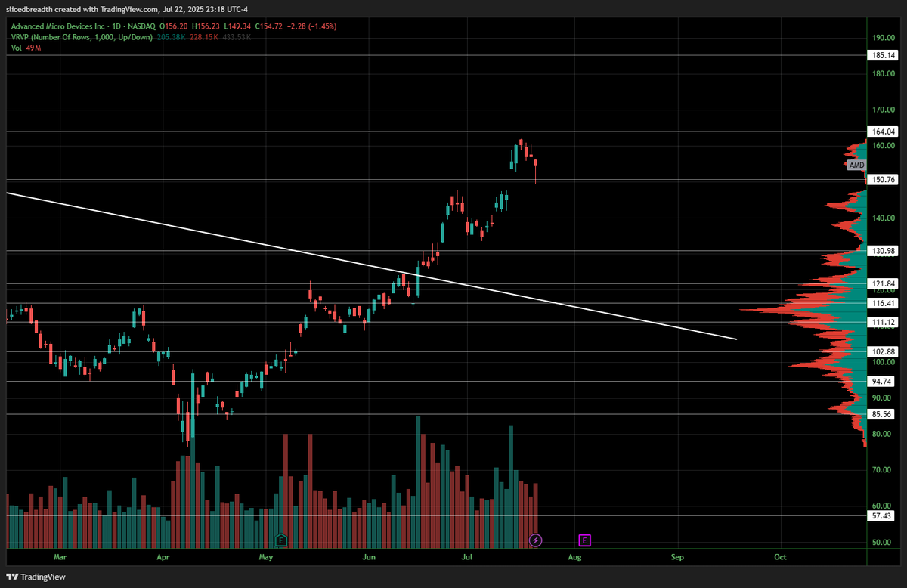The width and height of the screenshot is (907, 588).
Task: Click the 116.41 price level label
Action: tap(884, 303)
